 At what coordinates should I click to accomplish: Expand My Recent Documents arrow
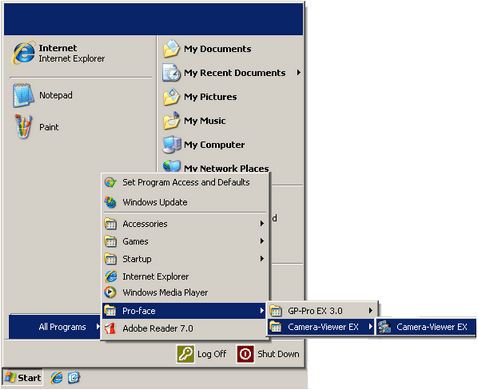pyautogui.click(x=299, y=72)
